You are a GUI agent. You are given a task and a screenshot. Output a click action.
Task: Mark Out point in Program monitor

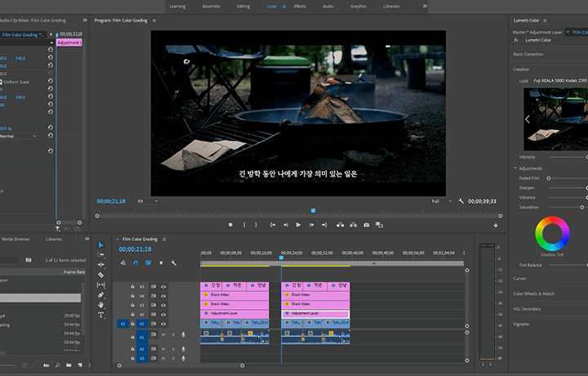tap(256, 225)
